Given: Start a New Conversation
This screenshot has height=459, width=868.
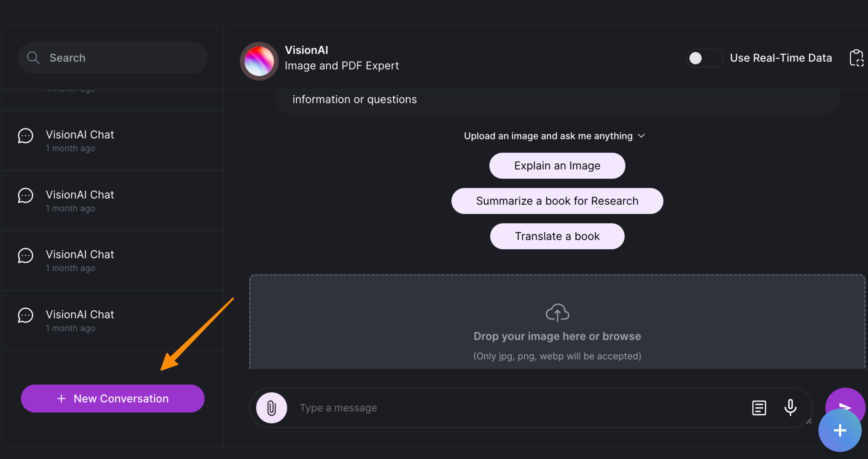Looking at the screenshot, I should [112, 398].
